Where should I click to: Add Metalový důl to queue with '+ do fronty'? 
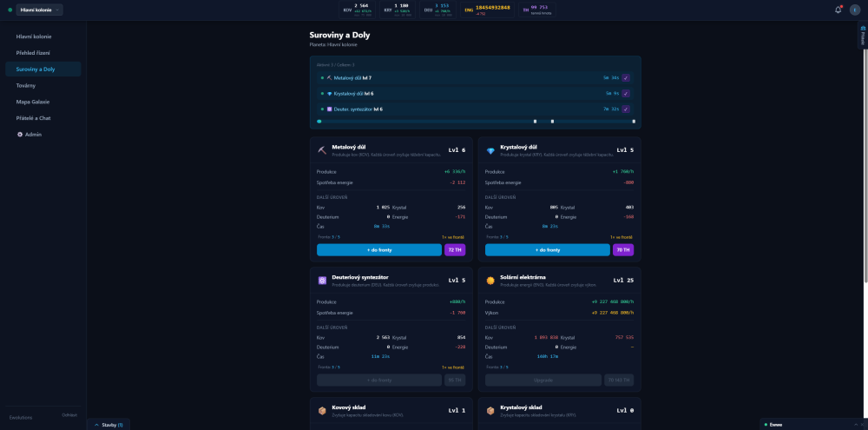click(x=379, y=250)
